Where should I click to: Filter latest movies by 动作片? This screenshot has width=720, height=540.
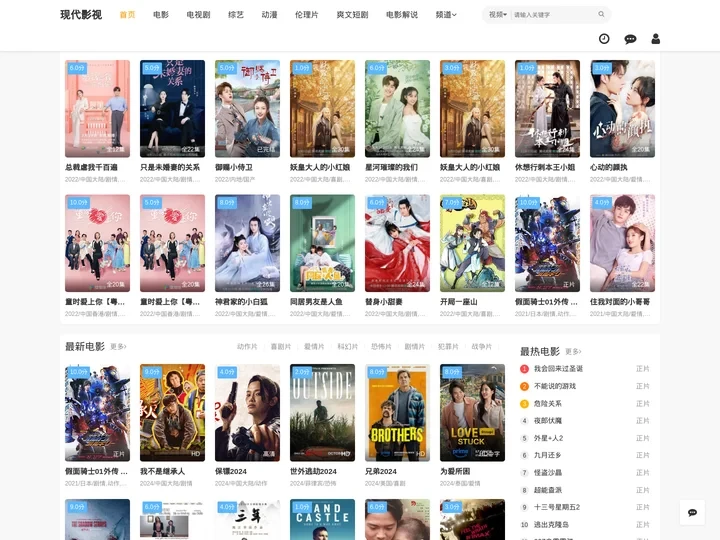(x=247, y=347)
